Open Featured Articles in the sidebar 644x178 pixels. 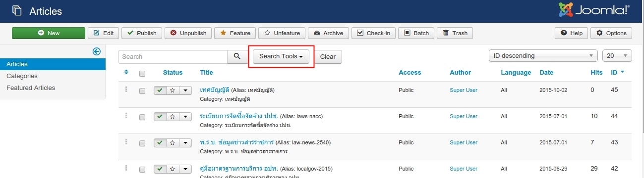(31, 88)
